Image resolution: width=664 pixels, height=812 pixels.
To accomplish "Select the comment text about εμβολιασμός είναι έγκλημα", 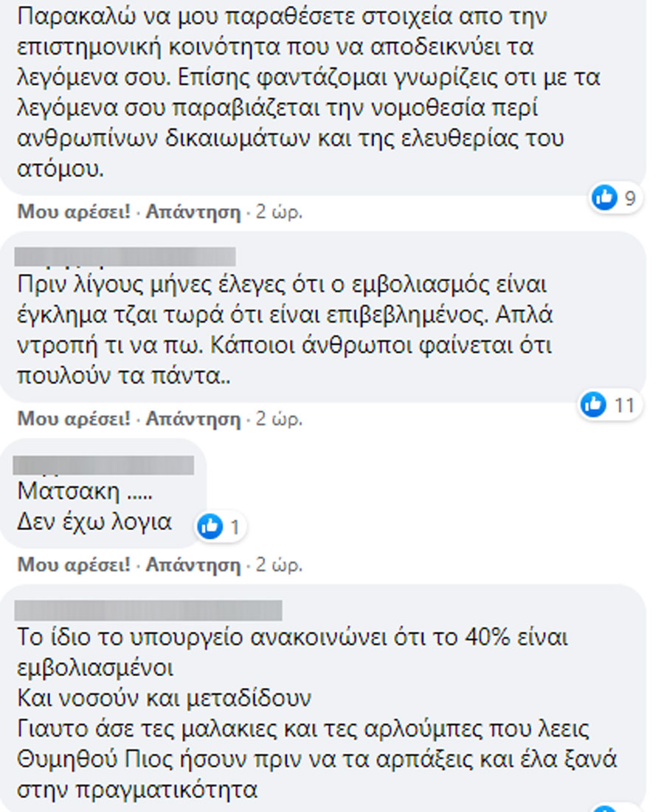I will [285, 330].
